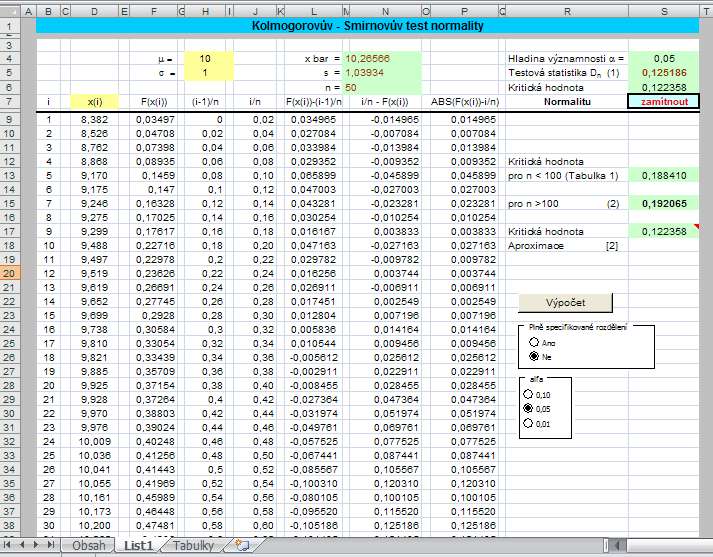This screenshot has height=557, width=713.
Task: Select row 7 header
Action: point(10,101)
